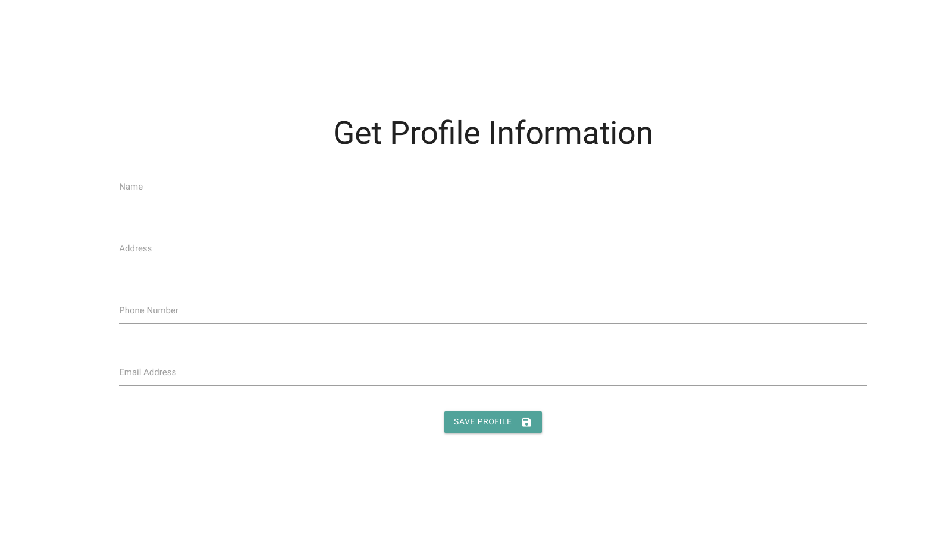Activate the Address field by clicking its line
The height and width of the screenshot is (560, 950).
tap(493, 260)
